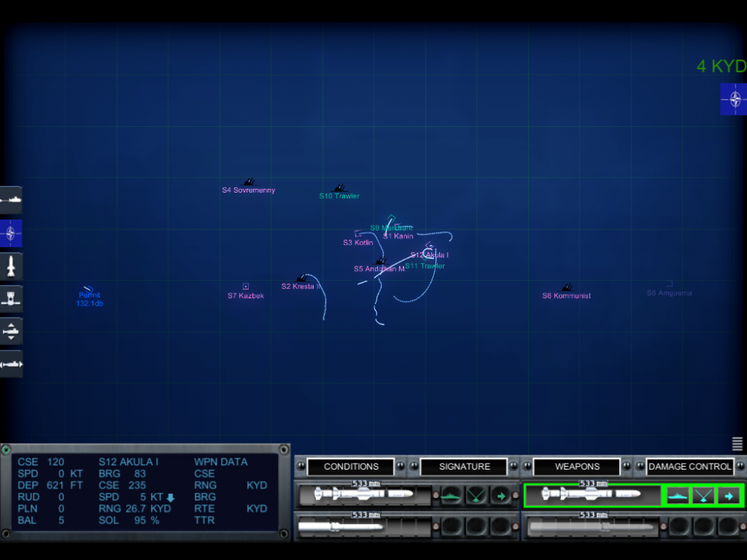Click the SOL 95 % readout

point(128,520)
